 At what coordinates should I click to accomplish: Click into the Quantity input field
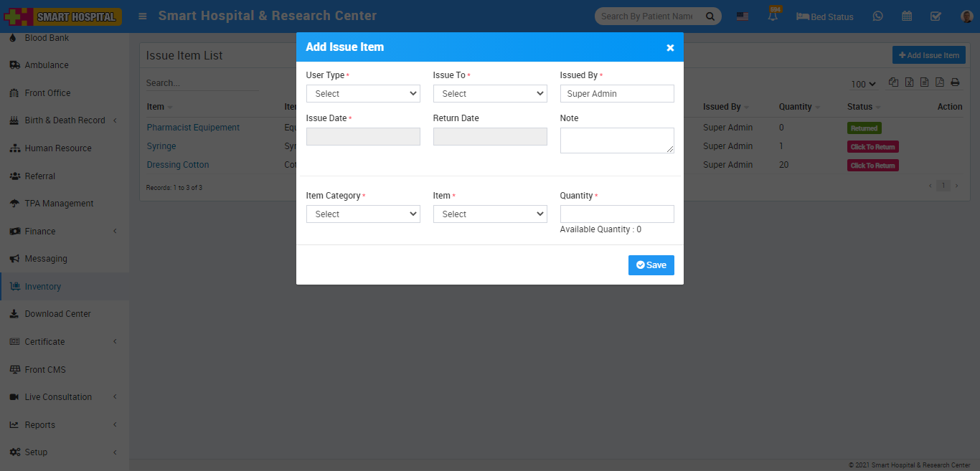pyautogui.click(x=617, y=214)
